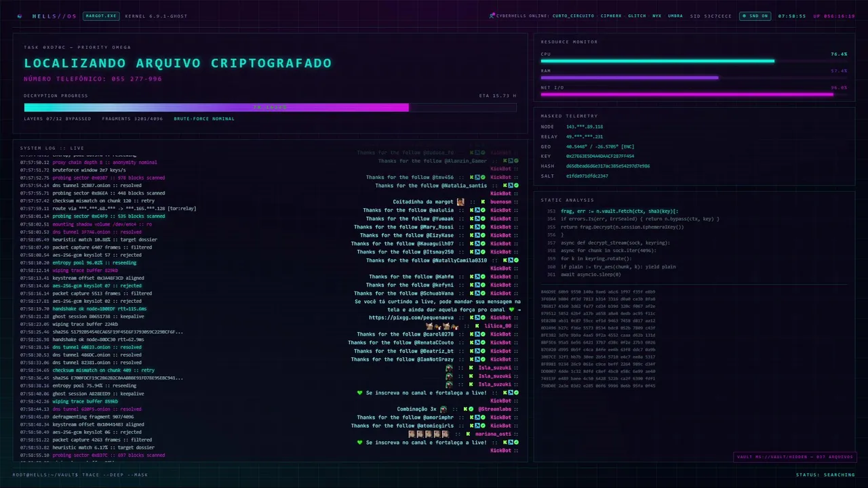Click the verified badge in @RenataCCouto row
Image resolution: width=868 pixels, height=488 pixels.
point(483,342)
